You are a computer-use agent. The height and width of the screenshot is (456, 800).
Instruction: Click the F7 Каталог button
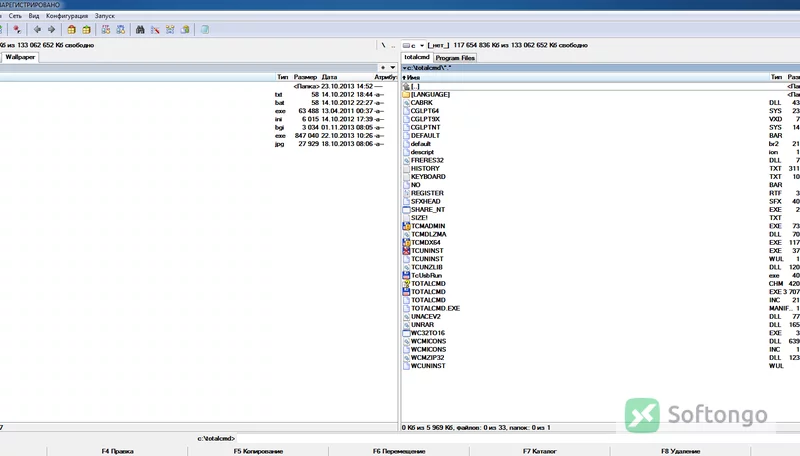point(540,451)
